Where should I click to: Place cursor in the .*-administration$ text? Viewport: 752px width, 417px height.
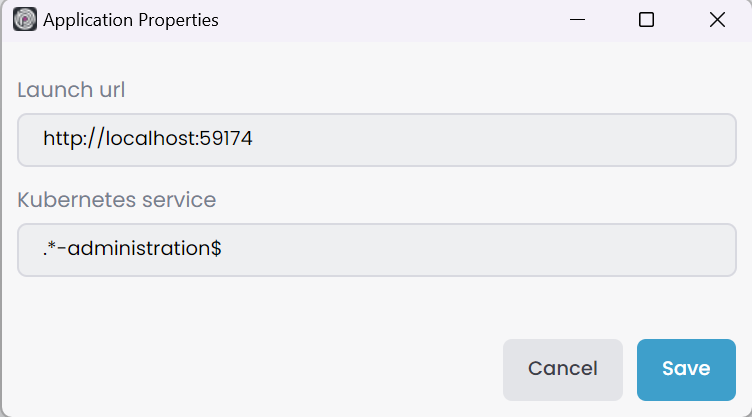click(x=132, y=250)
